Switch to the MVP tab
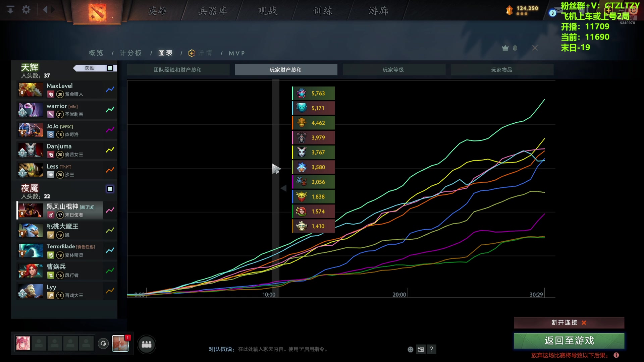Viewport: 644px width, 362px height. (x=237, y=53)
